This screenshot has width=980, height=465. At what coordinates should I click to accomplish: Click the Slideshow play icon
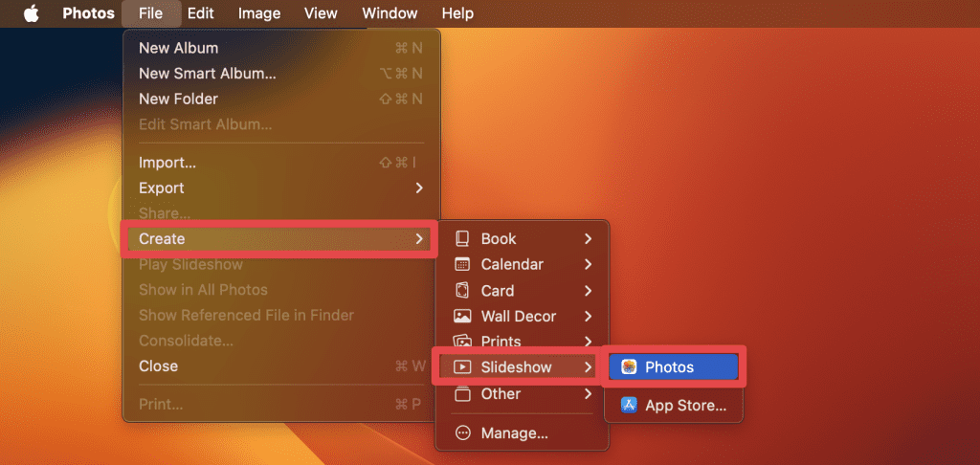coord(463,366)
